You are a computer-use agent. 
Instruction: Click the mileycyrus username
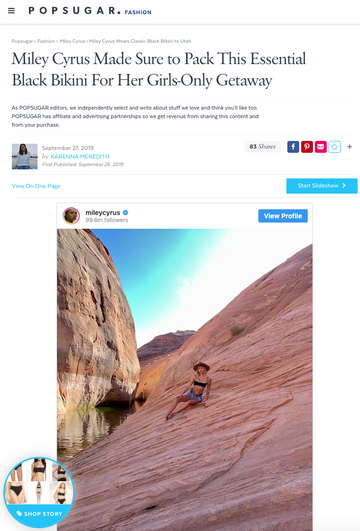point(103,213)
